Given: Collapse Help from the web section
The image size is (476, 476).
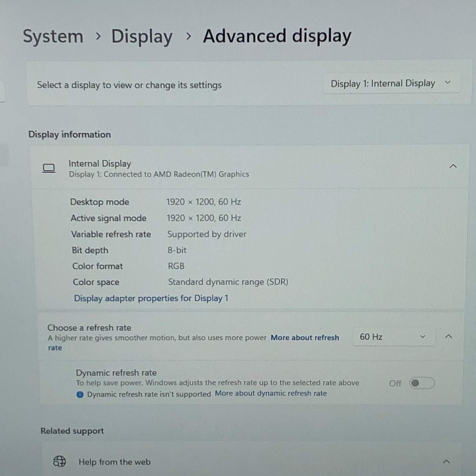Looking at the screenshot, I should pos(446,462).
